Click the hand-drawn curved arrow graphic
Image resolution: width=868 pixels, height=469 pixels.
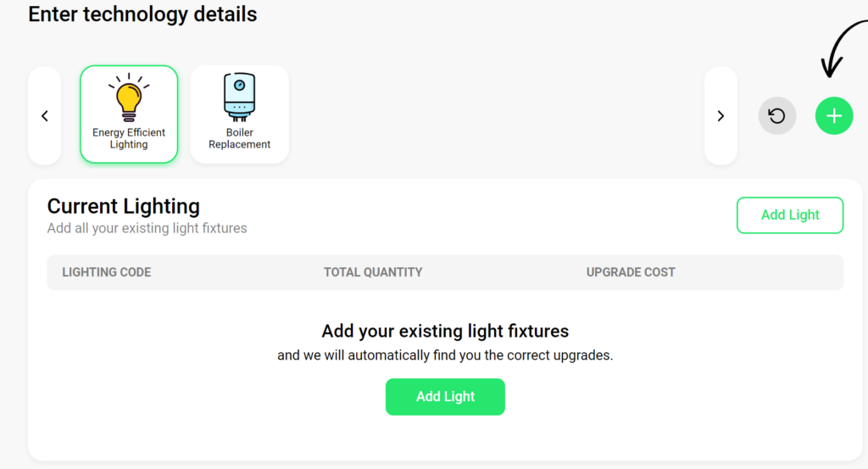point(843,48)
